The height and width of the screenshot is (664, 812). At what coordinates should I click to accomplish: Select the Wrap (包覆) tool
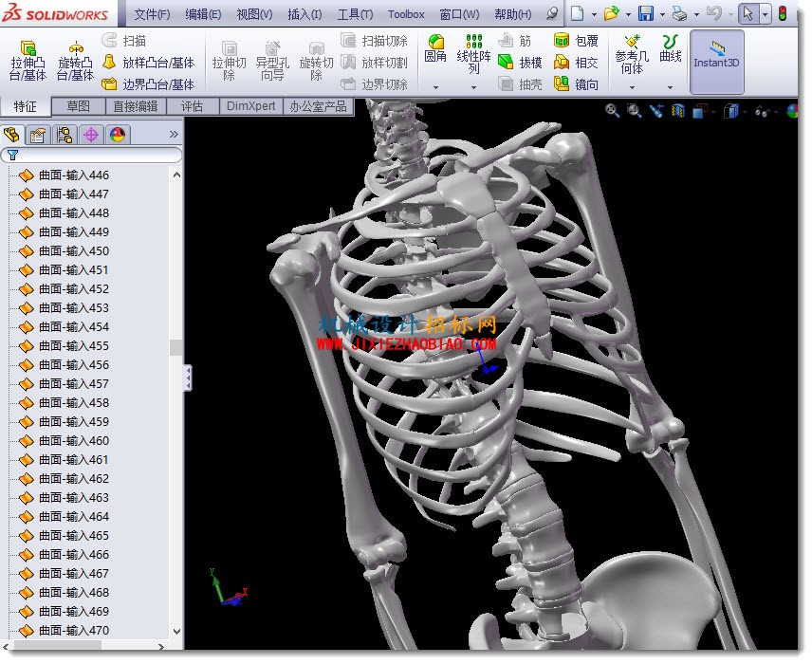pos(576,41)
